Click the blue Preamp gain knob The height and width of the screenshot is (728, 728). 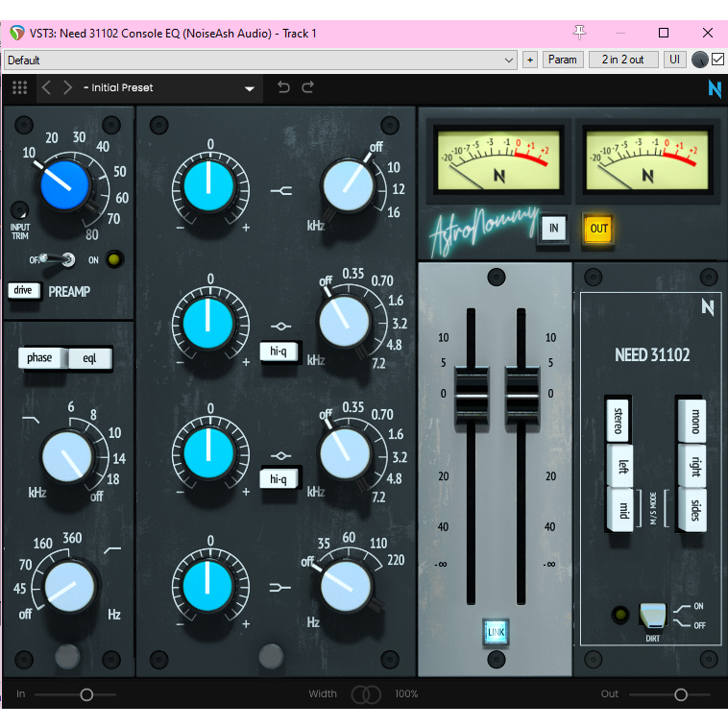pos(64,184)
